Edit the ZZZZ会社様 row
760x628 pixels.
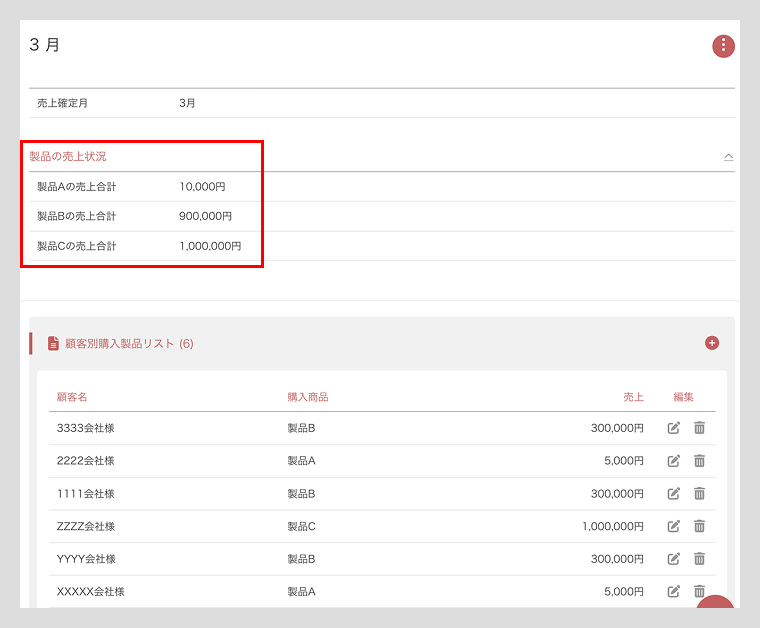674,526
